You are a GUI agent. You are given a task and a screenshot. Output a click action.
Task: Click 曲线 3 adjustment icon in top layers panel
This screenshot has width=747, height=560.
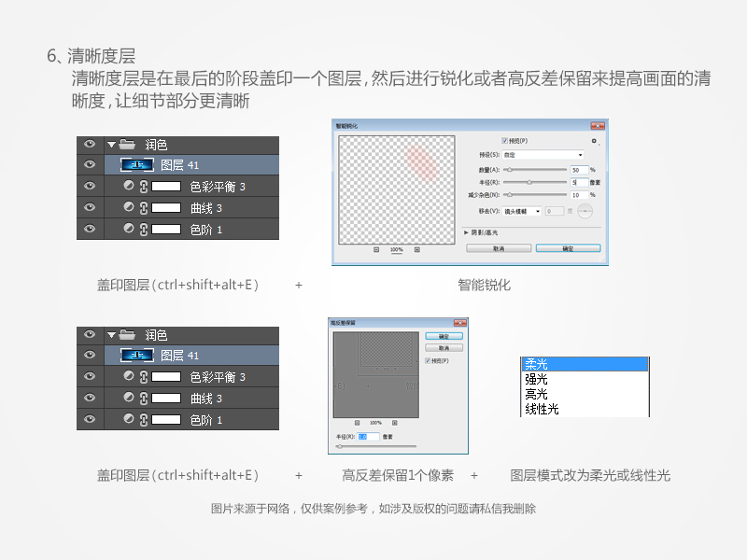point(129,206)
